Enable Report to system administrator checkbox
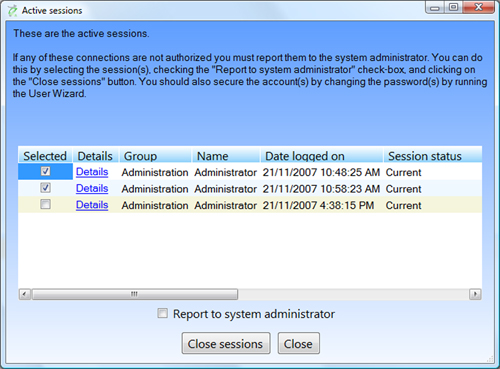 click(162, 313)
